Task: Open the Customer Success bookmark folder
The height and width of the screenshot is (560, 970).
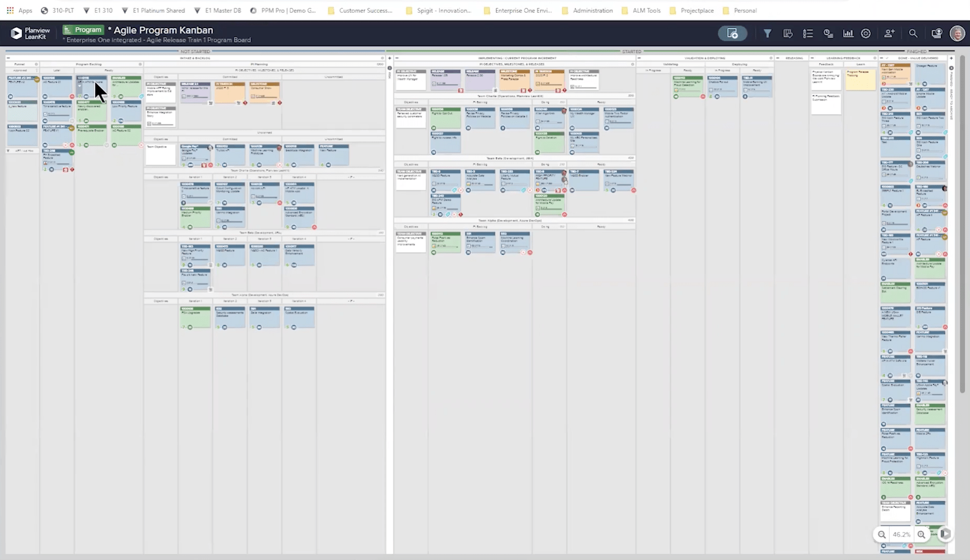Action: (360, 10)
